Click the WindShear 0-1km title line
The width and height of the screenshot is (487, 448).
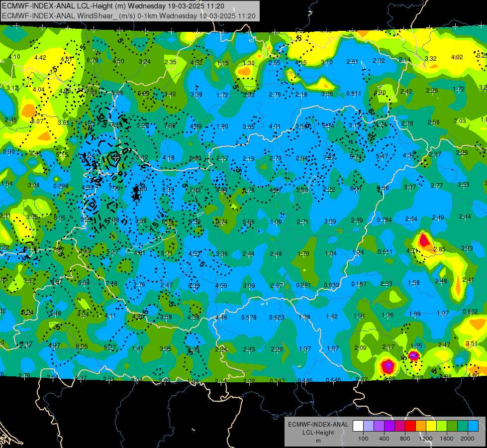[x=128, y=16]
